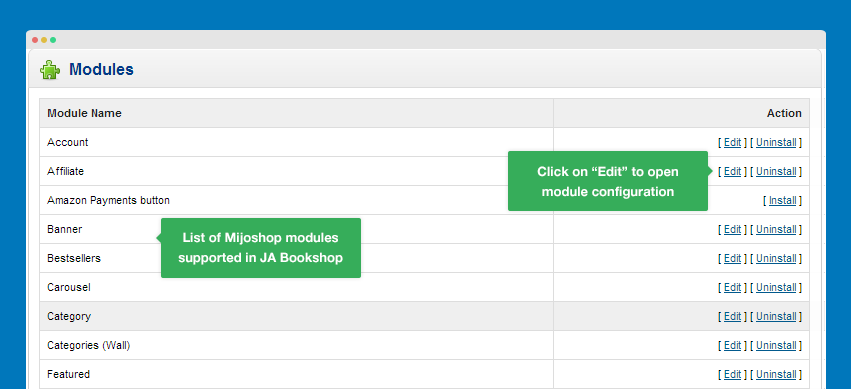
Task: Edit the Banner module
Action: (x=732, y=229)
